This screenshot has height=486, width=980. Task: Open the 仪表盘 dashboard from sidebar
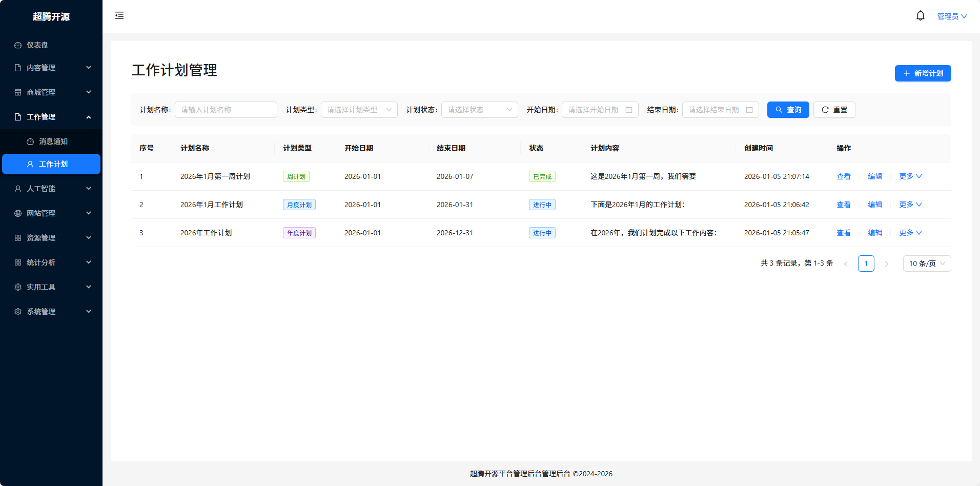coord(38,45)
